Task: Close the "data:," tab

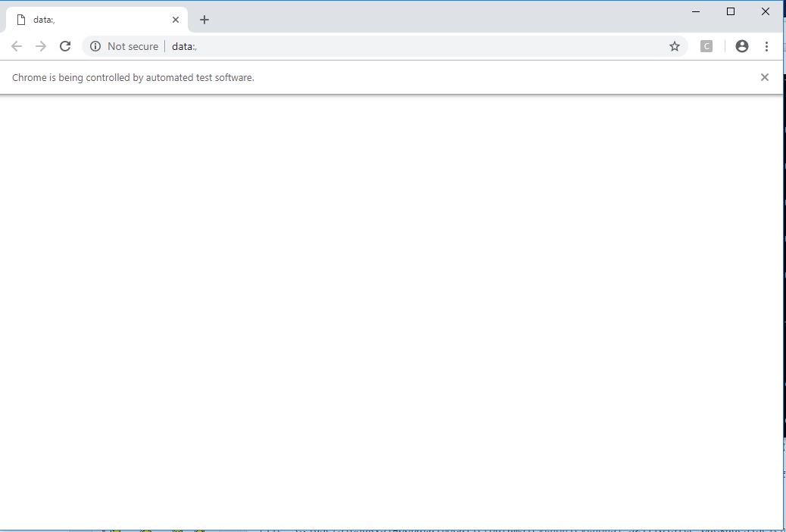Action: (x=176, y=20)
